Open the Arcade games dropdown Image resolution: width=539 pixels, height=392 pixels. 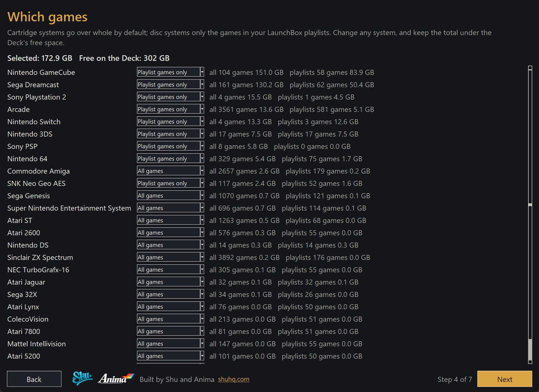pyautogui.click(x=170, y=109)
